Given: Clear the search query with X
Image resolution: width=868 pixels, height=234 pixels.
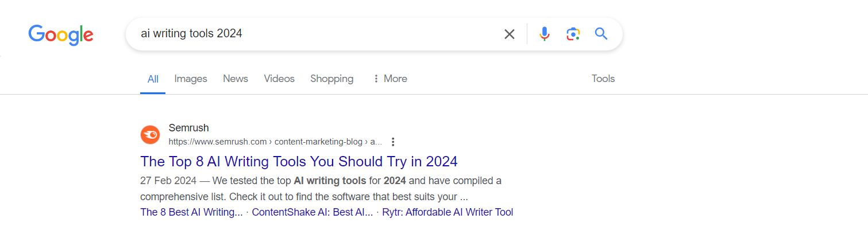Looking at the screenshot, I should coord(509,34).
